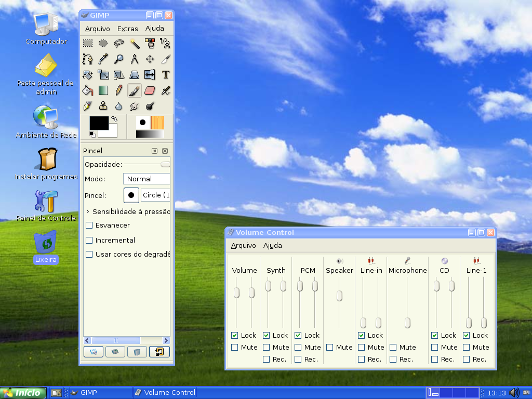
Task: Click the tool options horizontal scrollbar
Action: click(x=127, y=340)
